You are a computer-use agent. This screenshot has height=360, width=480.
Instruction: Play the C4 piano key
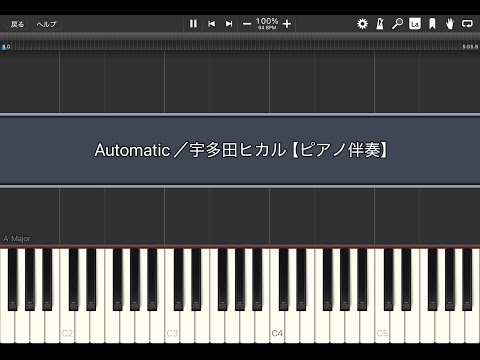tap(277, 328)
